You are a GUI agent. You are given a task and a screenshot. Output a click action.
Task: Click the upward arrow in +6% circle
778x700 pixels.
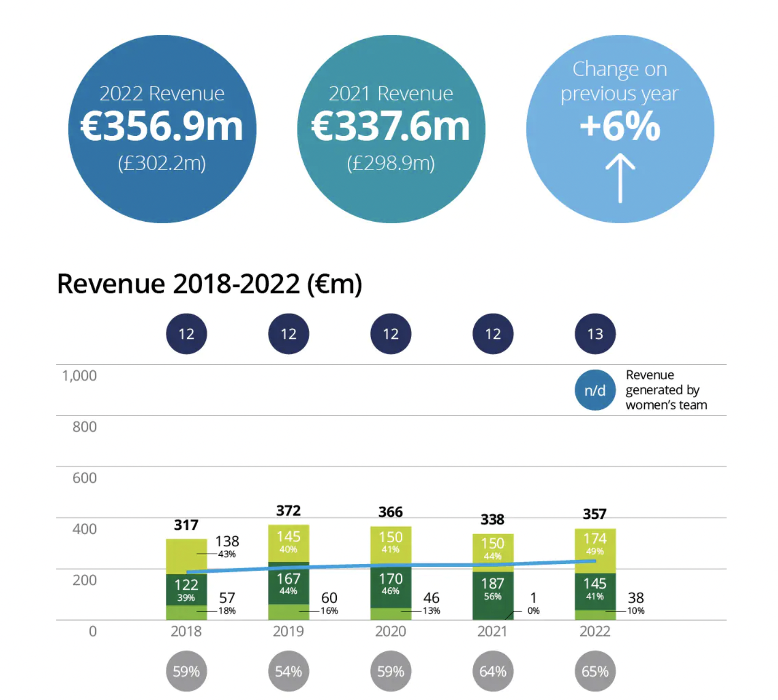pos(620,178)
